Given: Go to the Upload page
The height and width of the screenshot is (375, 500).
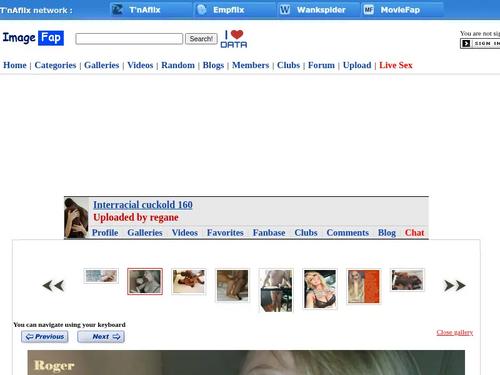Looking at the screenshot, I should [357, 65].
